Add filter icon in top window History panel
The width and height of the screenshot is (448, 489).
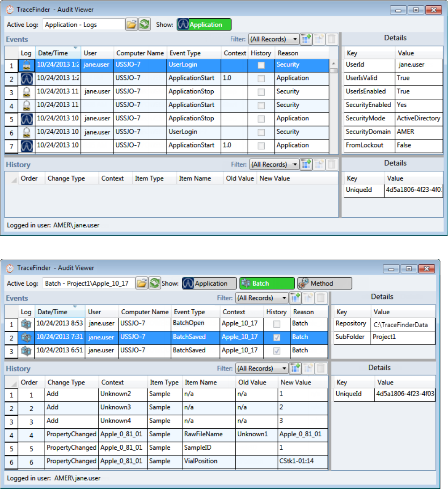tap(306, 164)
